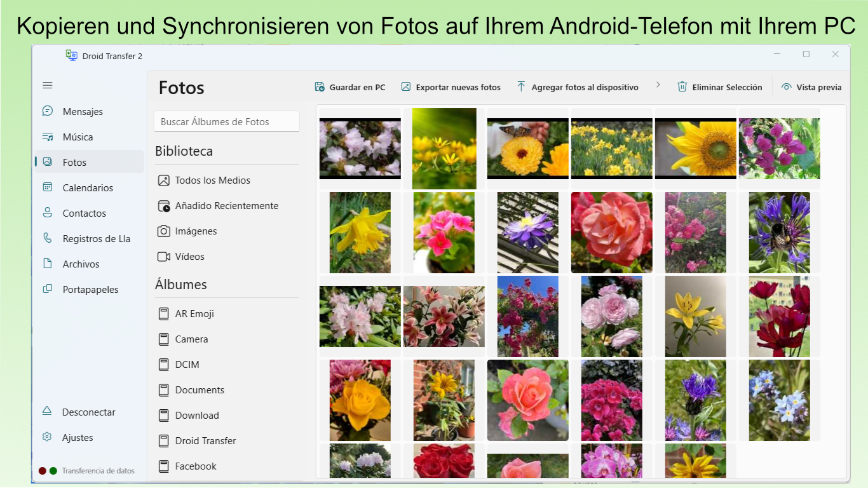Click the Mensajes chat bubble icon
868x488 pixels.
click(47, 111)
